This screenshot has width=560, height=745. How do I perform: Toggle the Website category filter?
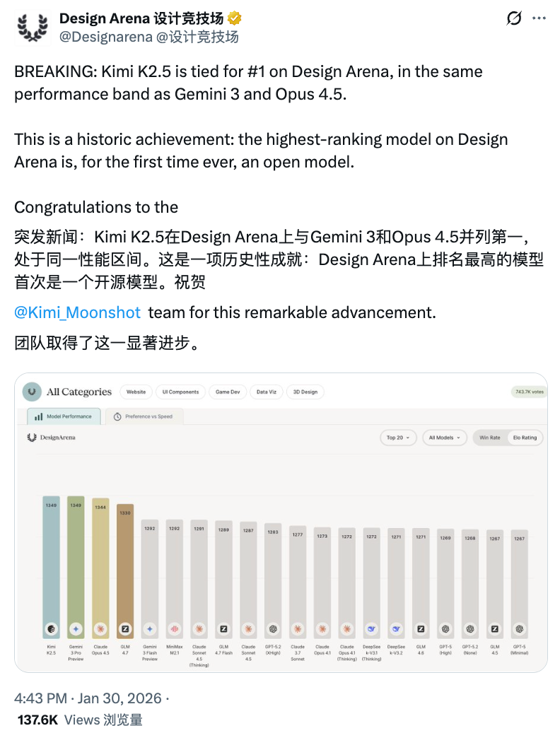135,392
